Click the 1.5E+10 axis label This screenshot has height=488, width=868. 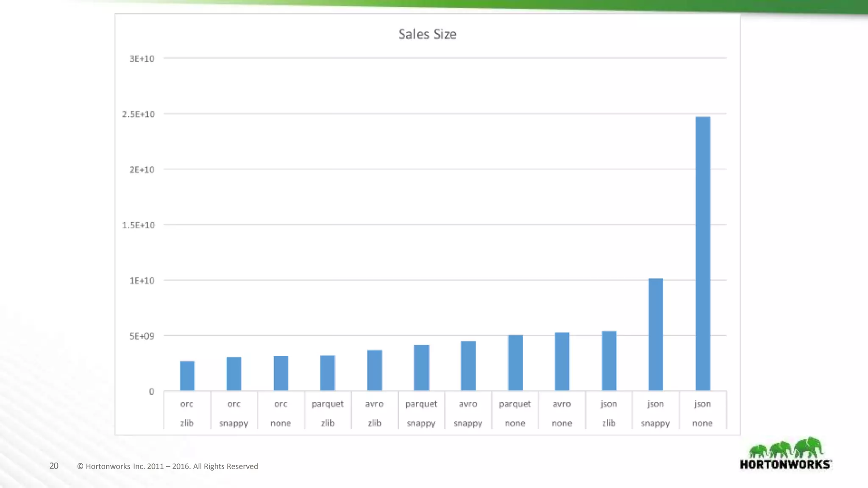[139, 225]
